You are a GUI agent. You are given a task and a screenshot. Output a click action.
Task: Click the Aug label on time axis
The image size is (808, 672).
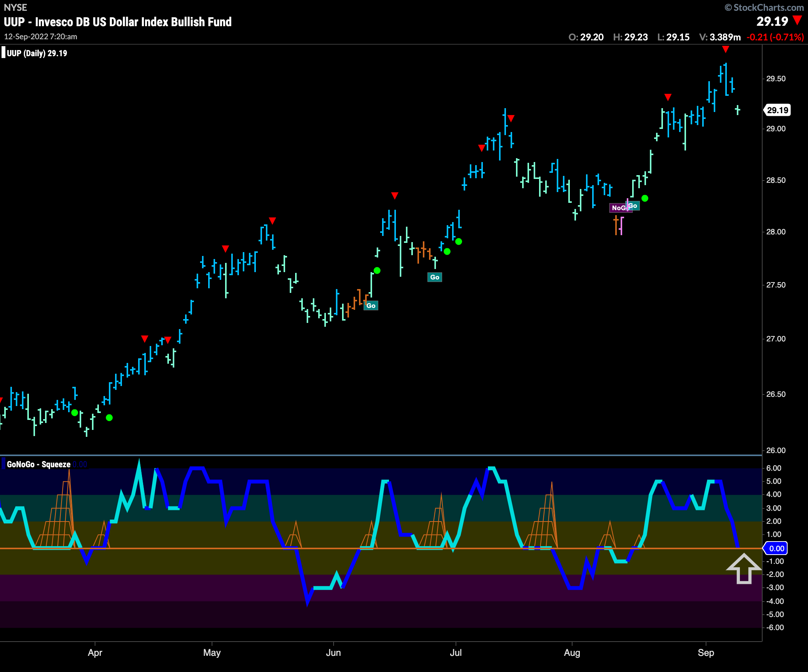pos(572,653)
